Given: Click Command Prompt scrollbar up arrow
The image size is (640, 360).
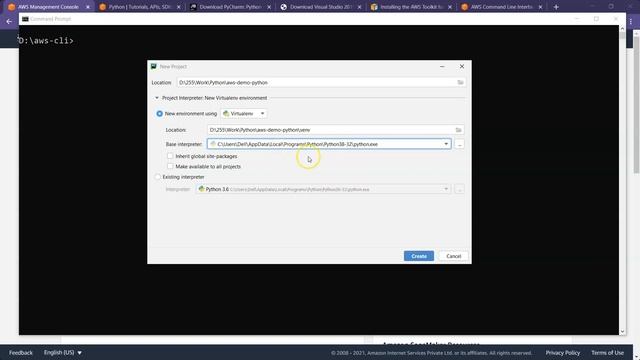Looking at the screenshot, I should (622, 29).
